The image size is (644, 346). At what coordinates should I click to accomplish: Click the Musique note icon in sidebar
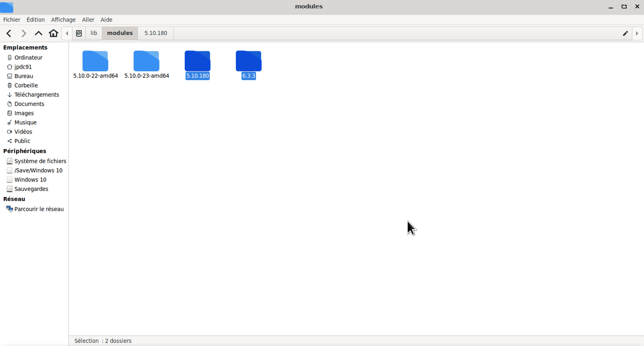point(10,122)
